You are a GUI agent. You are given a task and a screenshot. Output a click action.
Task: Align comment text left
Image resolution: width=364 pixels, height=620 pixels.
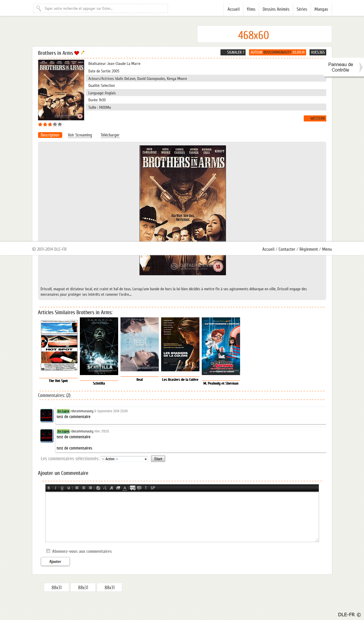pyautogui.click(x=77, y=488)
